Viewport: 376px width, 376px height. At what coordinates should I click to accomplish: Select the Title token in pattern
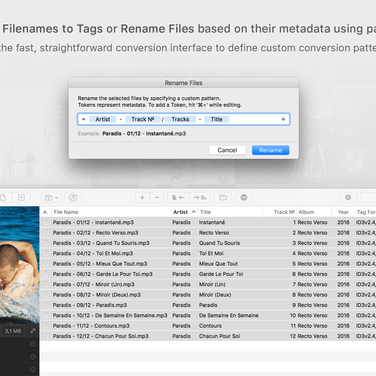point(216,119)
